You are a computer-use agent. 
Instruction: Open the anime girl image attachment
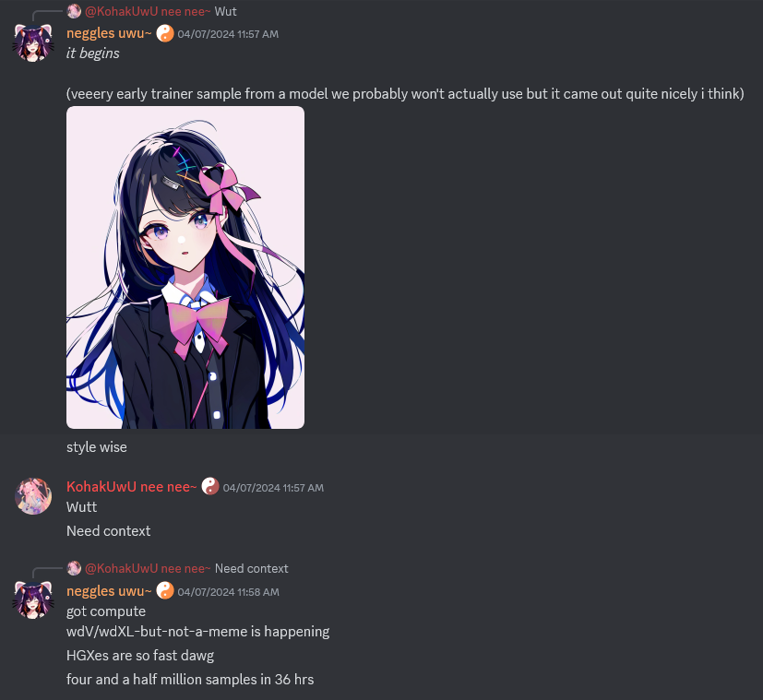[185, 267]
